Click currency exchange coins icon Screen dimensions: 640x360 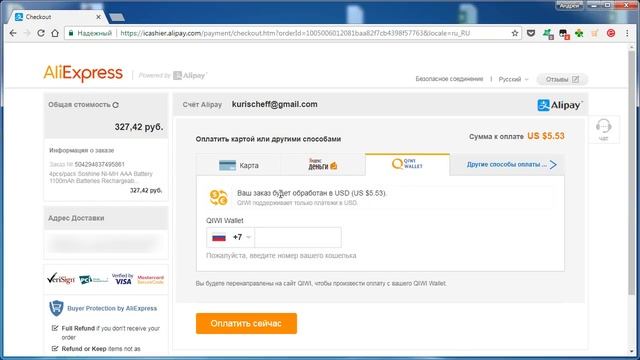pyautogui.click(x=218, y=197)
